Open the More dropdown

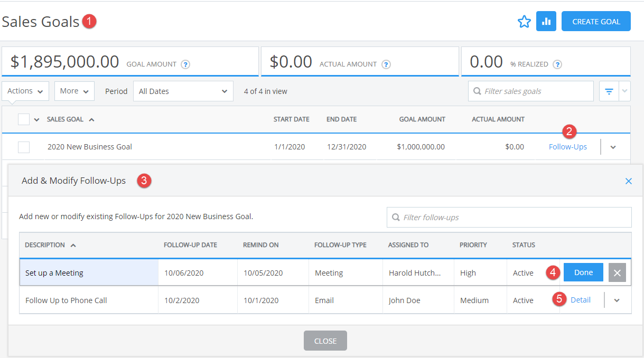click(74, 91)
